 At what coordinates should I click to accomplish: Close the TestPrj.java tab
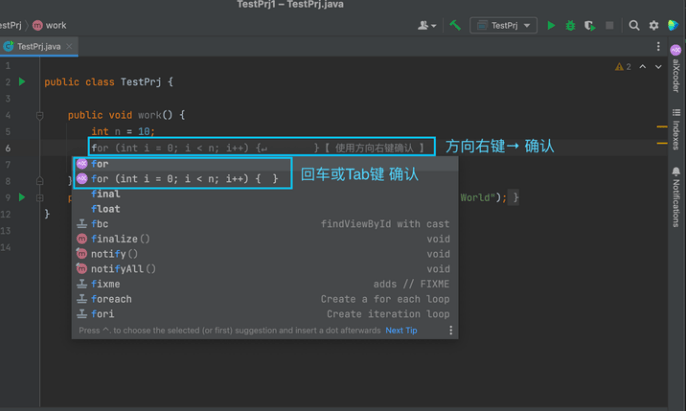click(x=69, y=46)
